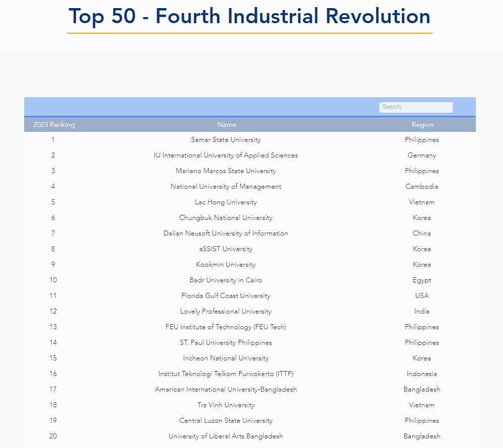Screen dimensions: 503x448
Task: Select American International University-Bangladesh
Action: point(226,390)
